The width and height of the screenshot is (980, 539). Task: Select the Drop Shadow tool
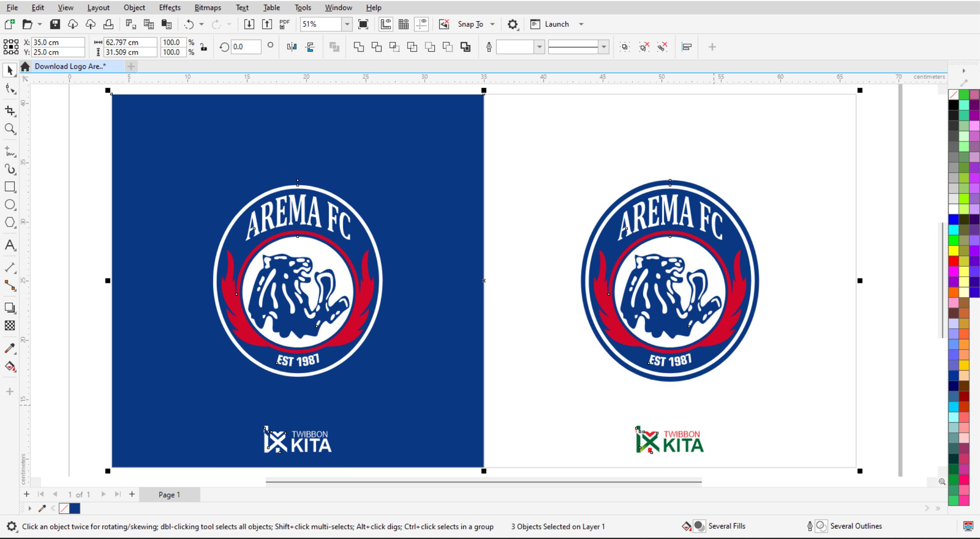[x=10, y=308]
